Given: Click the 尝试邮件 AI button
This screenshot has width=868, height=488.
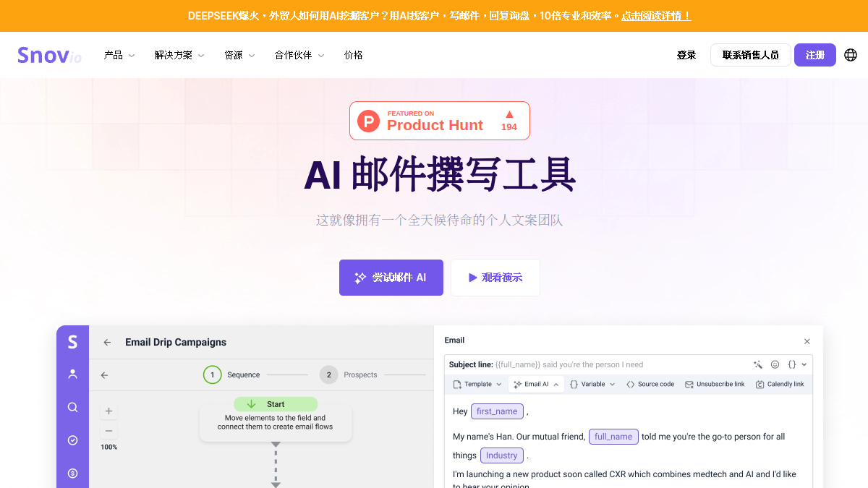Looking at the screenshot, I should tap(391, 278).
